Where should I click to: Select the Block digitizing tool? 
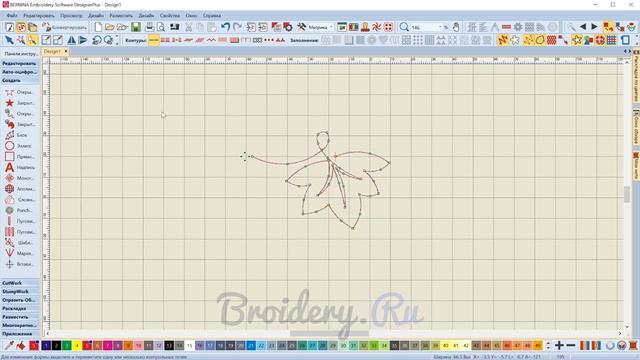click(x=9, y=135)
